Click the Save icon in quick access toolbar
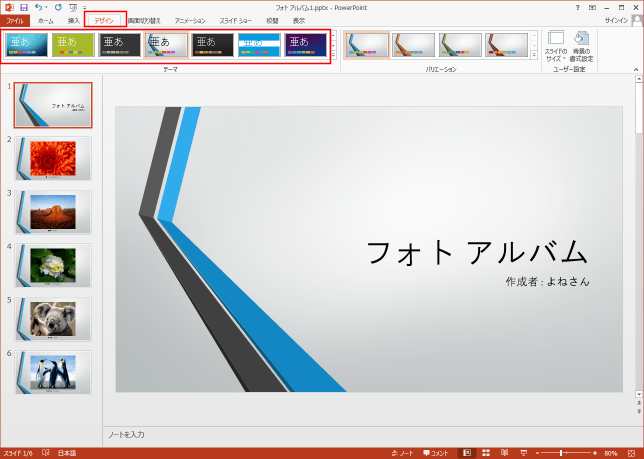 pos(23,7)
